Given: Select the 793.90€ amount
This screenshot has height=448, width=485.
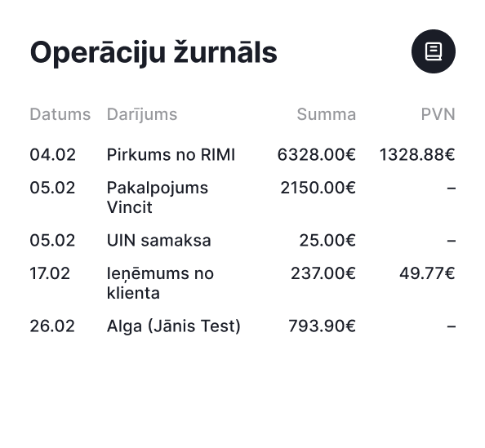Looking at the screenshot, I should point(322,326).
